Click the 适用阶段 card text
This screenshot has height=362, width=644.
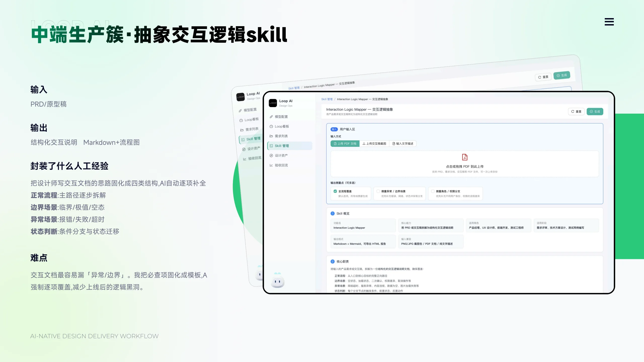pos(560,228)
